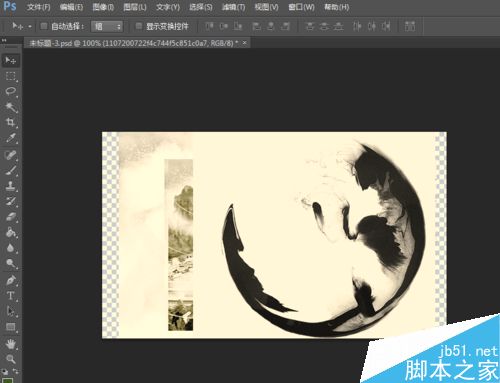The height and width of the screenshot is (383, 500).
Task: Select the Lasso tool
Action: 11,92
